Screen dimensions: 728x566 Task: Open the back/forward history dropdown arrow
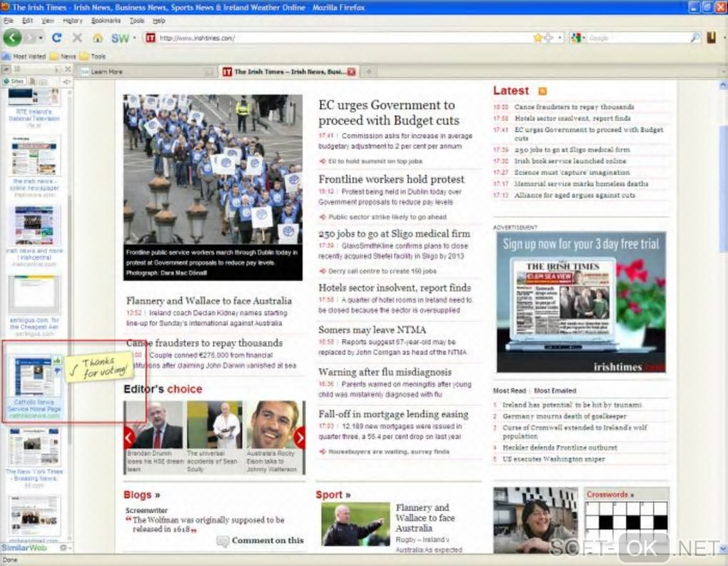coord(41,38)
